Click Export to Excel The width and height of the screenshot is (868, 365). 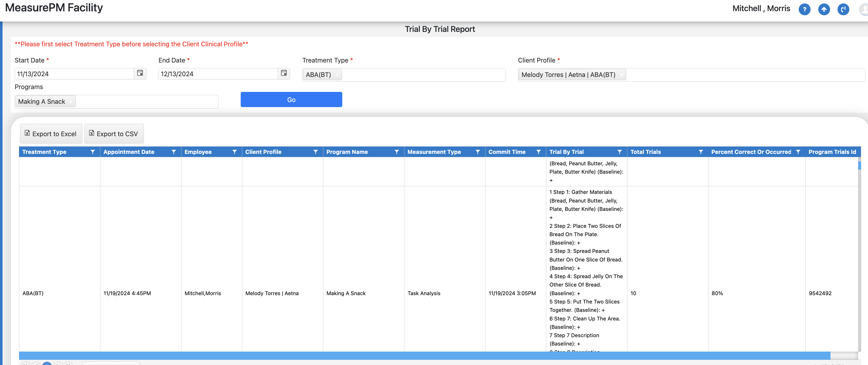pos(51,134)
